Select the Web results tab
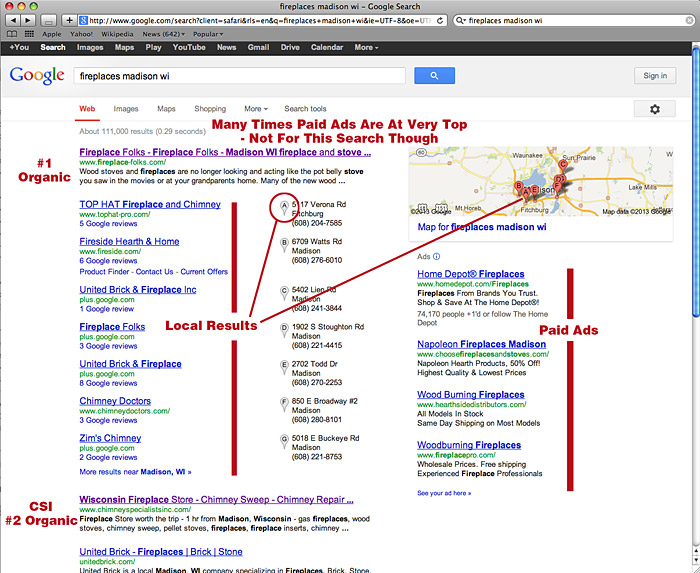 (x=87, y=109)
